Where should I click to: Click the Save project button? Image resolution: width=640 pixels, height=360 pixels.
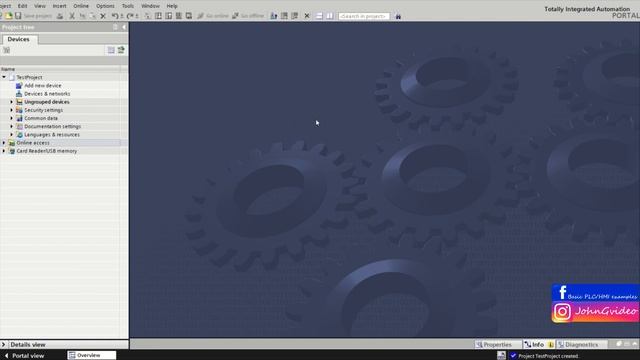tap(33, 16)
